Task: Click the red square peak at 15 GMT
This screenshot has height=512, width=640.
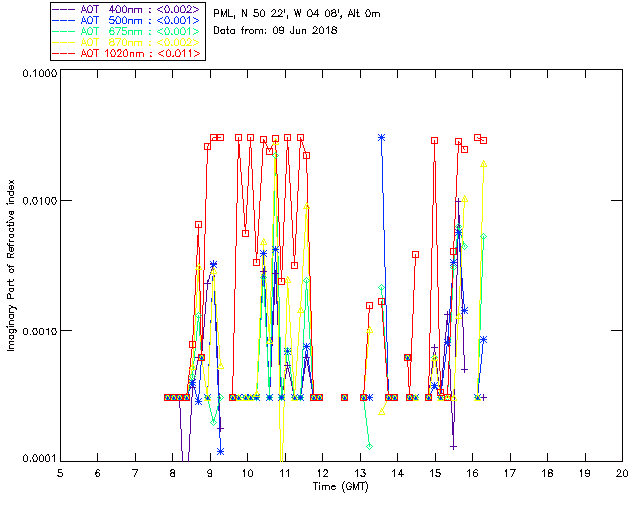Action: click(x=435, y=141)
